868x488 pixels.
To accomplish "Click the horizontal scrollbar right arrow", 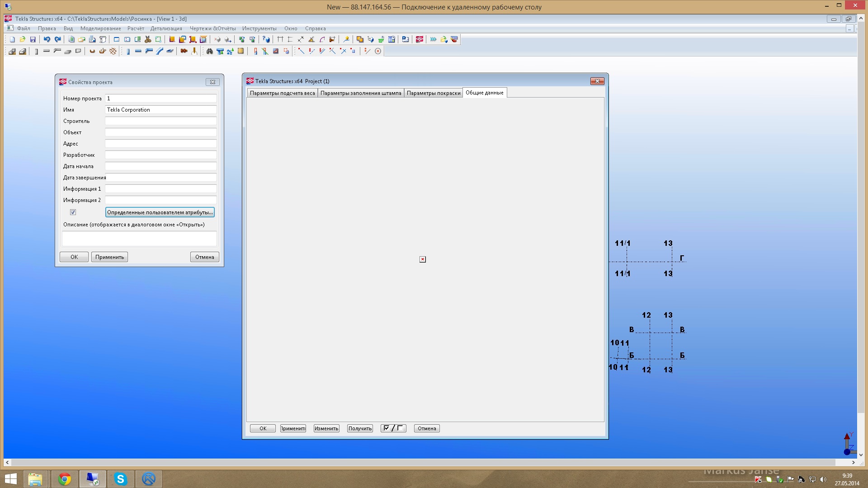I will tap(853, 462).
